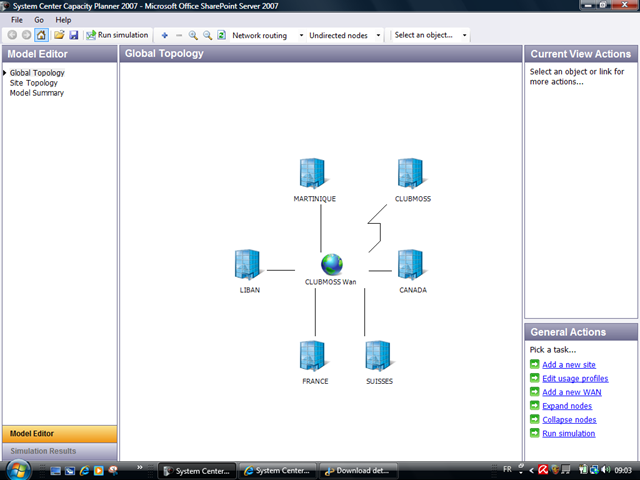Click Run simulation in the toolbar
The image size is (640, 480).
(117, 35)
